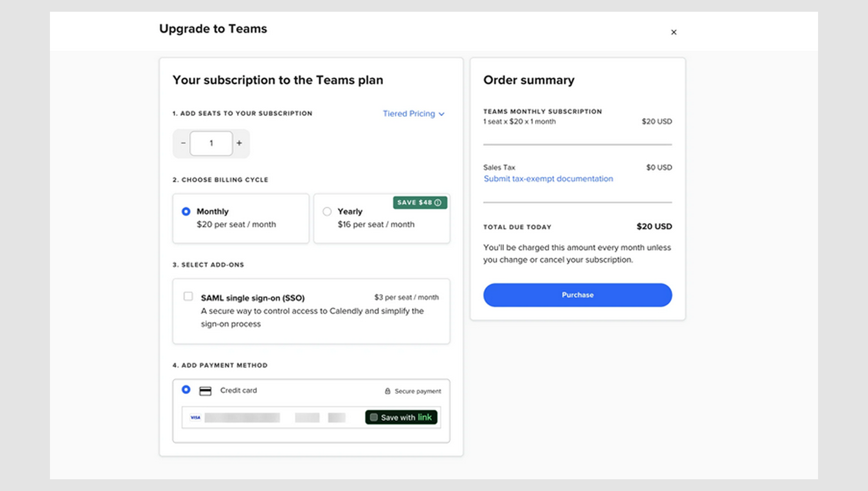
Task: Enable the SAML single sign-on checkbox
Action: [188, 296]
